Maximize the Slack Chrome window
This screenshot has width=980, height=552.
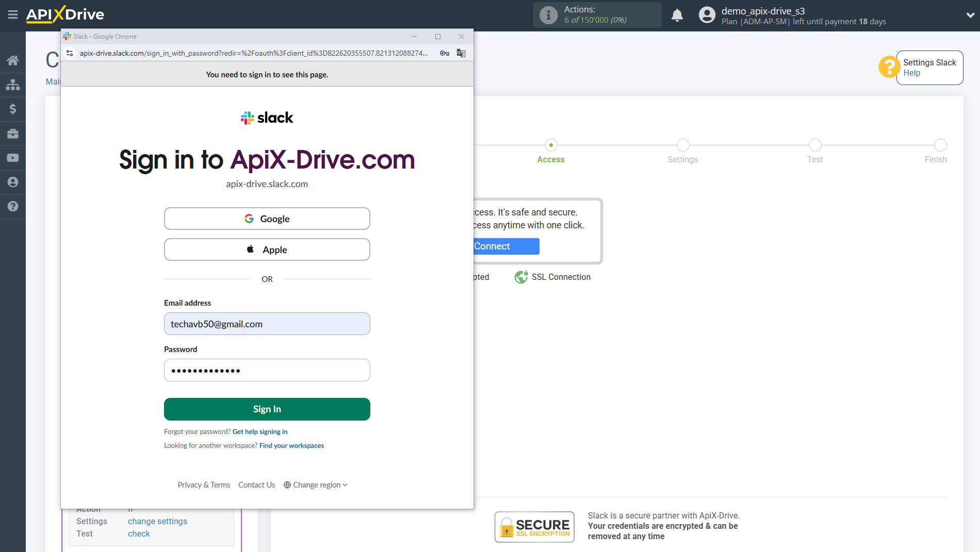tap(438, 37)
